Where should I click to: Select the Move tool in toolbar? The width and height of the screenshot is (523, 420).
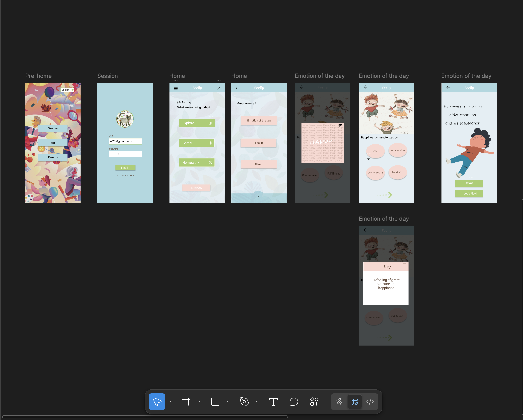157,402
